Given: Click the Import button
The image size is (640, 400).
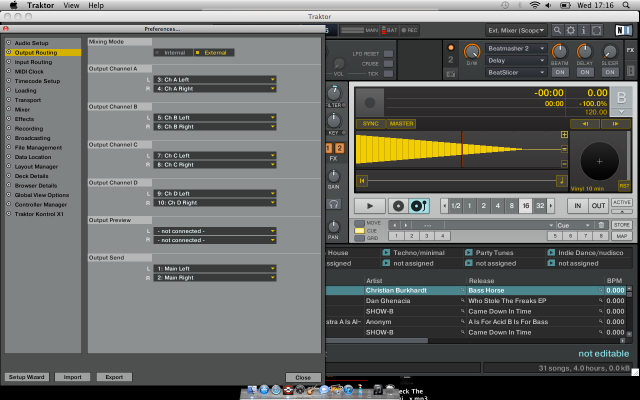Looking at the screenshot, I should pyautogui.click(x=72, y=377).
